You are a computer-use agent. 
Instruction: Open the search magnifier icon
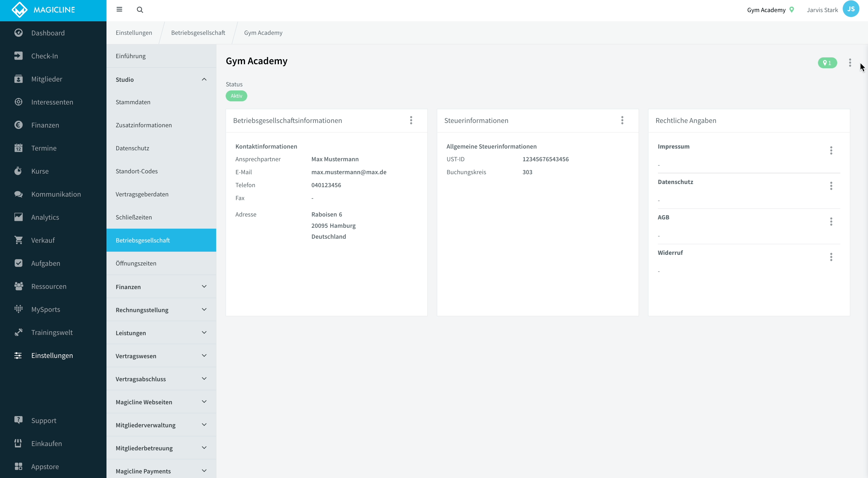click(x=140, y=10)
